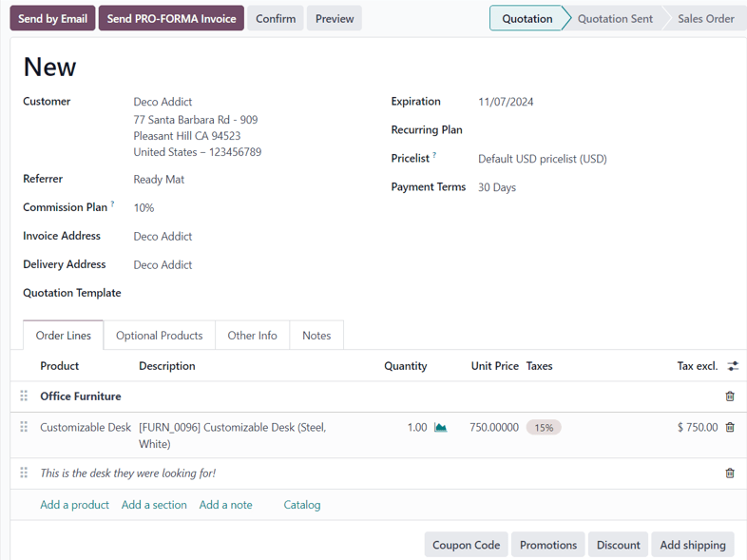Image resolution: width=747 pixels, height=560 pixels.
Task: Select the Quotation Sent status stage
Action: [x=615, y=18]
